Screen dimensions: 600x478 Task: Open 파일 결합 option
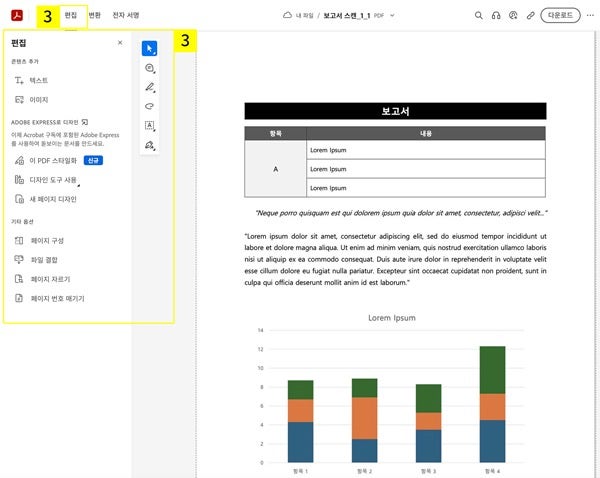(36, 259)
